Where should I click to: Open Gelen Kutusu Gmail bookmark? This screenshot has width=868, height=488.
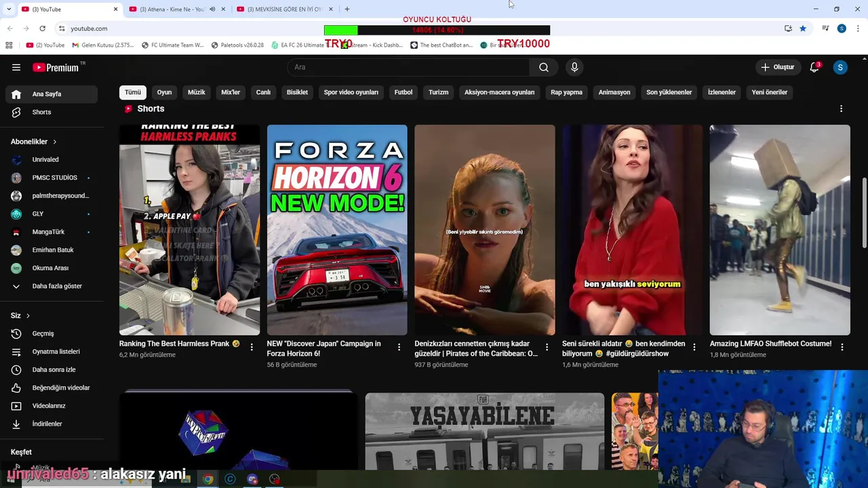coord(102,45)
